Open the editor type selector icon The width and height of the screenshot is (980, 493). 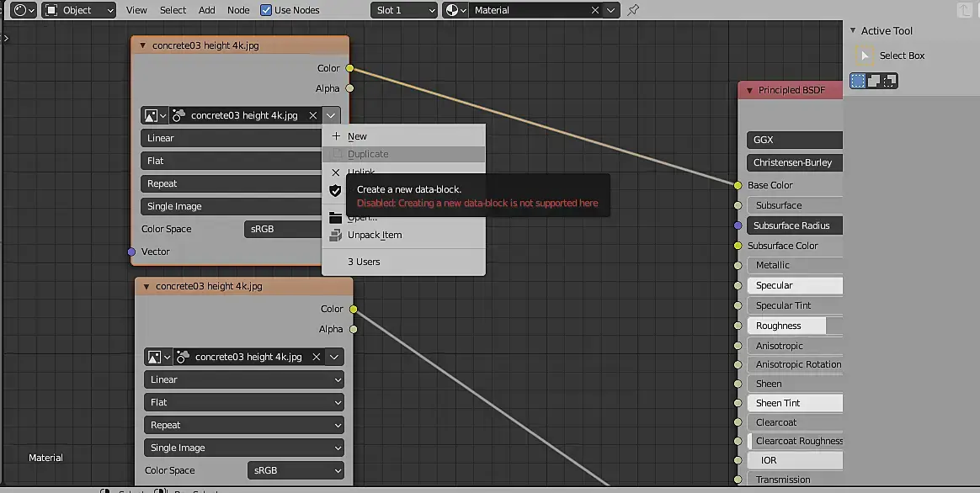(x=24, y=10)
